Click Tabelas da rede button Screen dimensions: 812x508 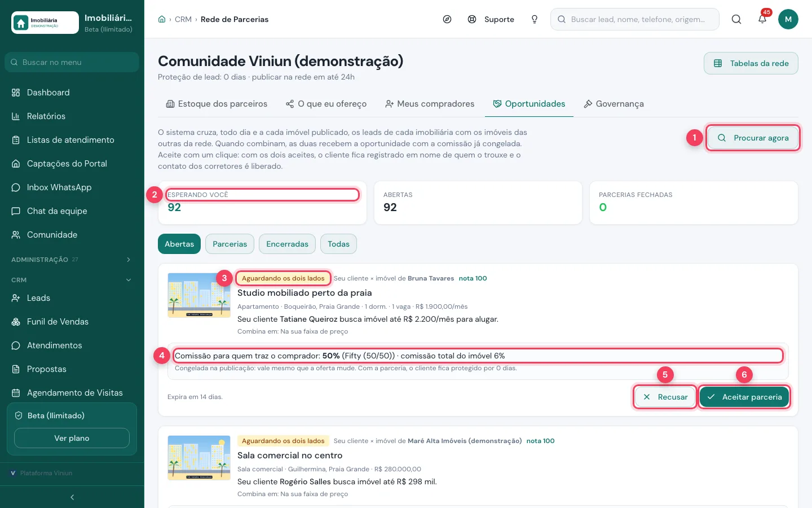pos(751,63)
